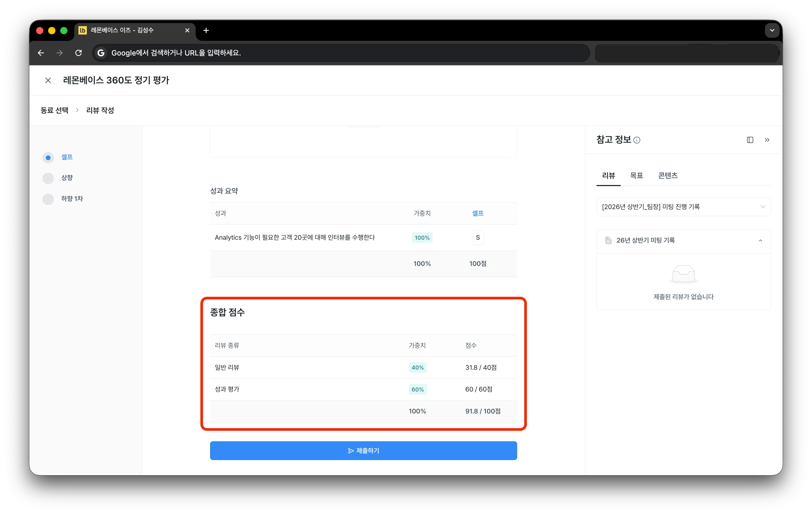Click the document icon beside 26년 상반기 미팅 기록
This screenshot has height=514, width=812.
tap(608, 241)
